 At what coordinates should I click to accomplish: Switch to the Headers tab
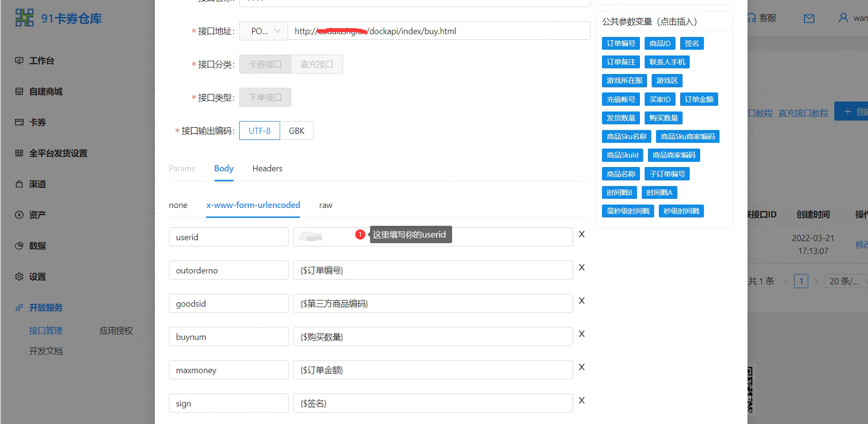(x=267, y=169)
